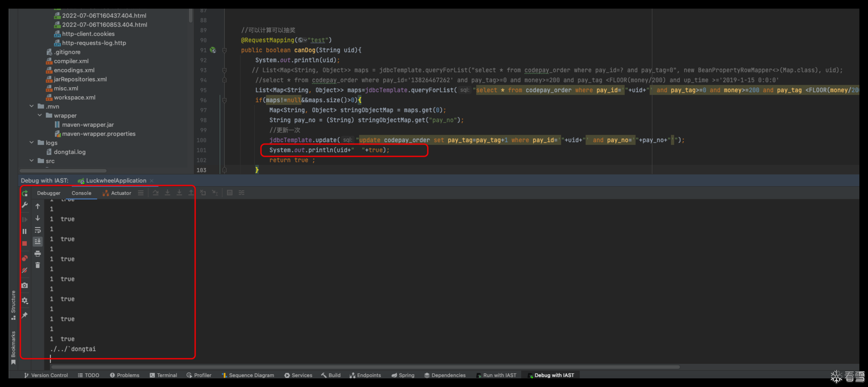
Task: Click the Run to Cursor icon
Action: tap(215, 193)
